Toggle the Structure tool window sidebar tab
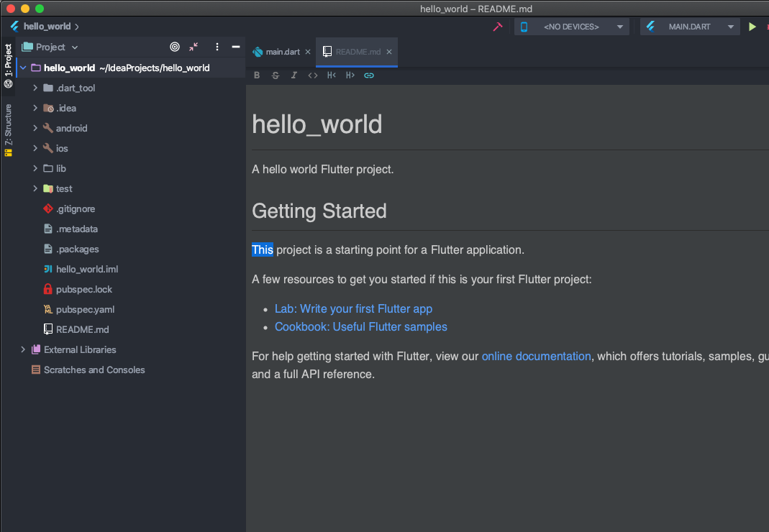 [x=8, y=129]
